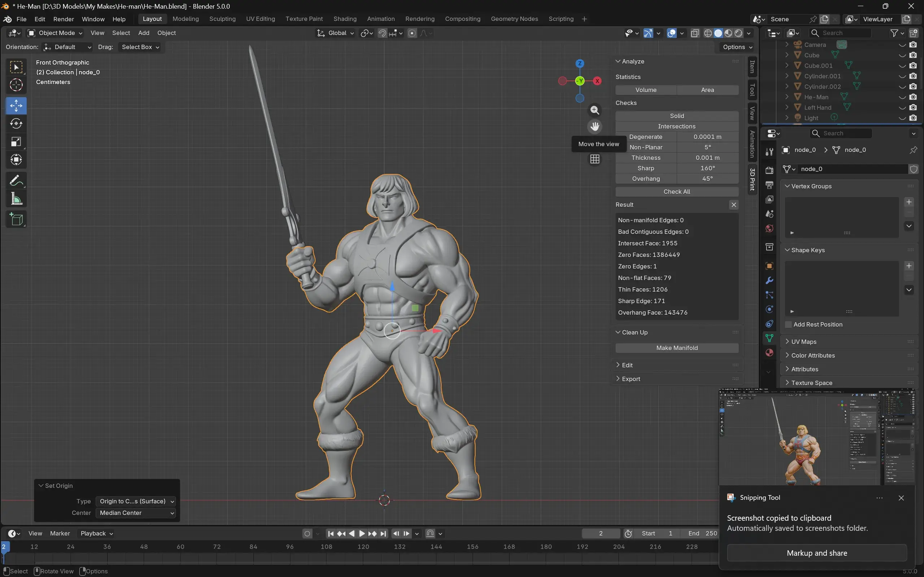Click the Sharp angle value field
The width and height of the screenshot is (924, 577).
tap(707, 168)
